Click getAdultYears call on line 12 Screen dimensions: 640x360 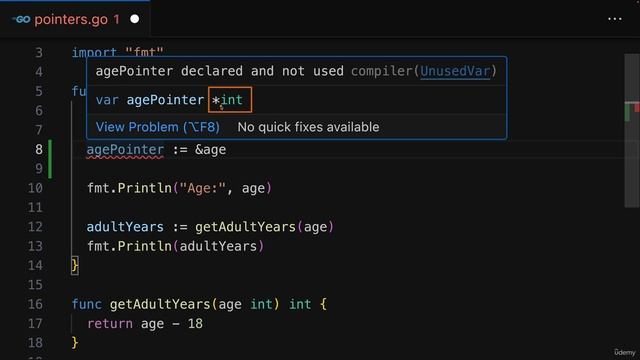pyautogui.click(x=245, y=227)
